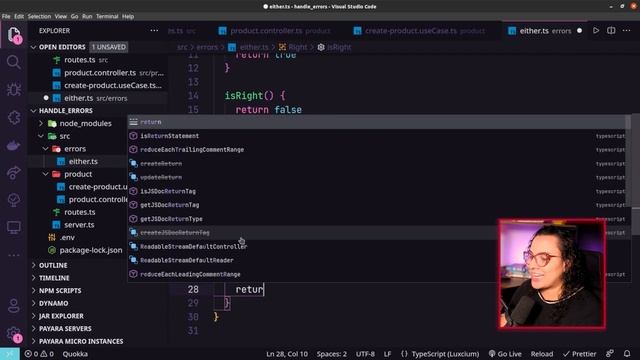Viewport: 640px width, 360px height.
Task: Open the Docker whale icon in activity bar
Action: [13, 145]
